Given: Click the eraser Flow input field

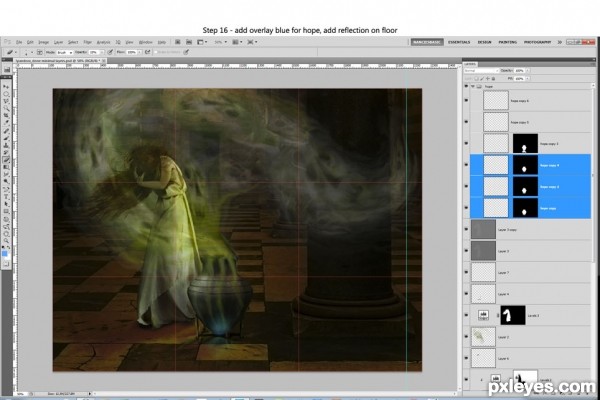Looking at the screenshot, I should click(x=132, y=52).
